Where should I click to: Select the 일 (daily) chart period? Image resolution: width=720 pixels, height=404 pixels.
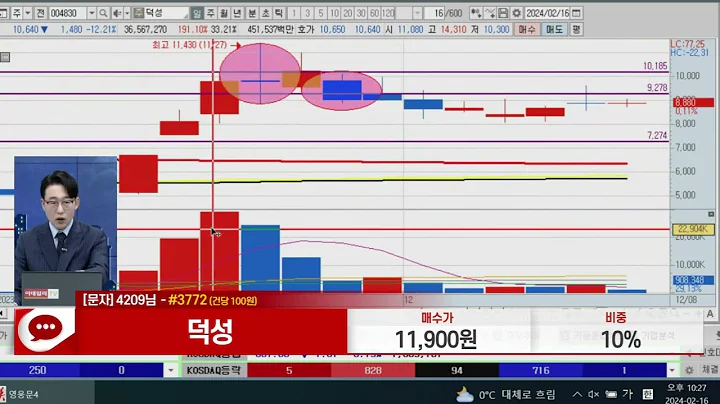[197, 13]
